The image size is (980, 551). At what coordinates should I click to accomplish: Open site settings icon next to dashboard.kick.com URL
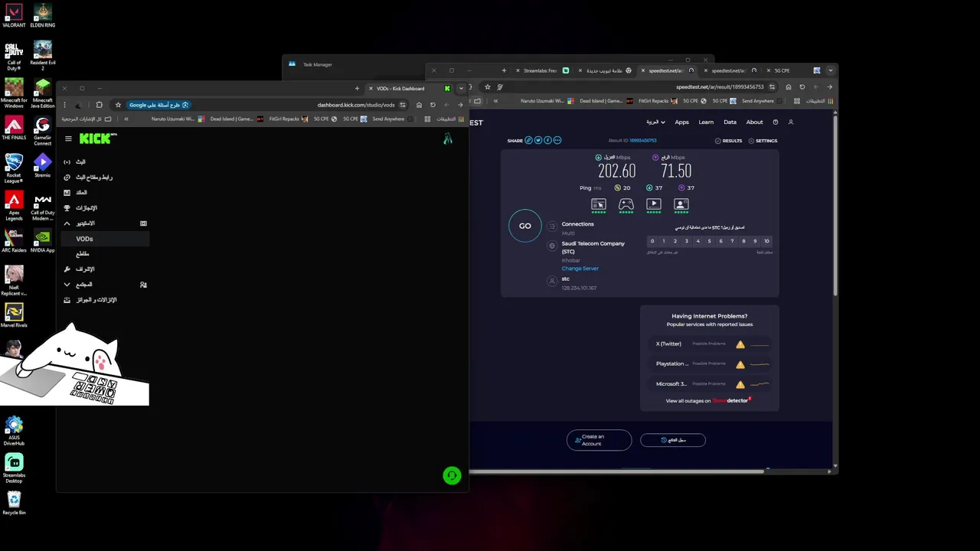pyautogui.click(x=403, y=105)
